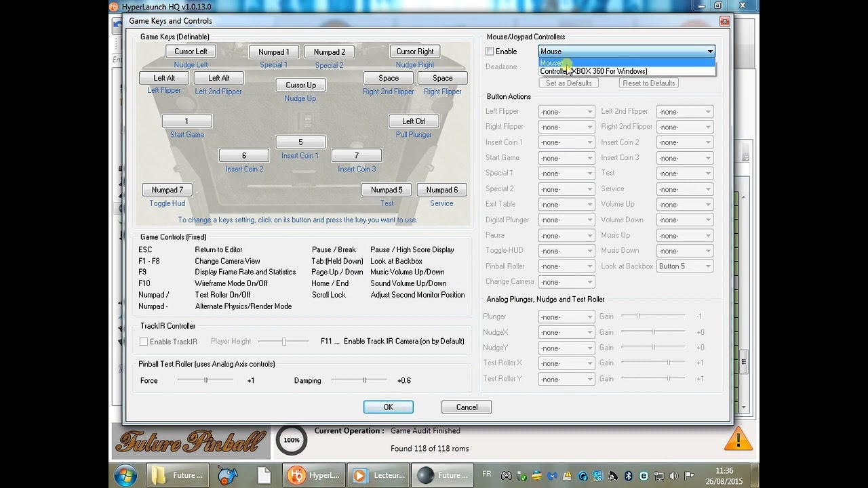Choose Mouse in the controller list
868x488 pixels.
(x=627, y=62)
